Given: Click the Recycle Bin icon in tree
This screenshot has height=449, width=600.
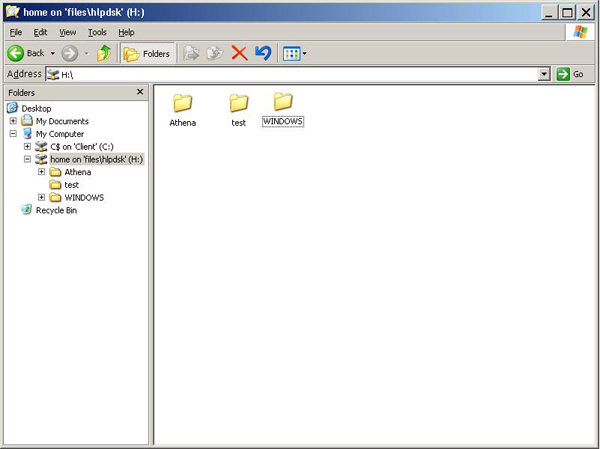Looking at the screenshot, I should click(27, 210).
